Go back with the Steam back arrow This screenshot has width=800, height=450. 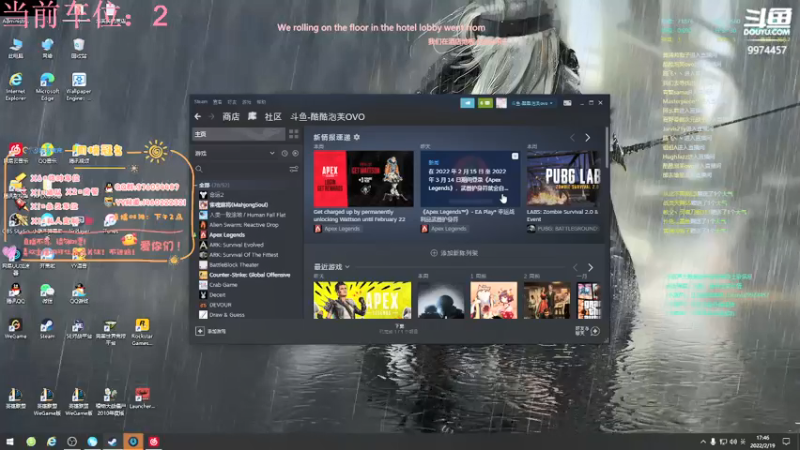pyautogui.click(x=198, y=116)
